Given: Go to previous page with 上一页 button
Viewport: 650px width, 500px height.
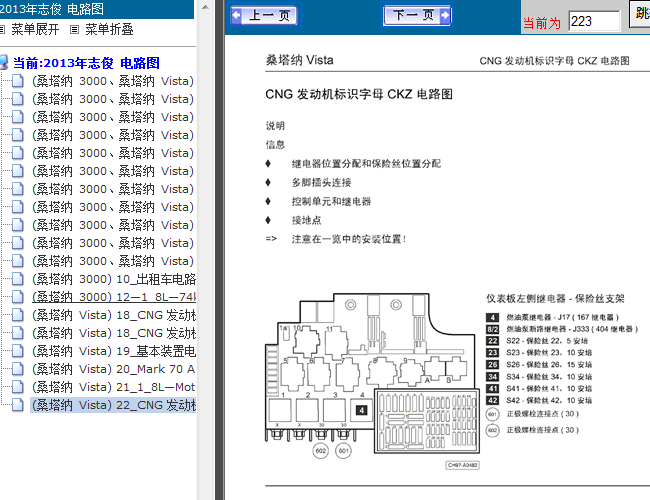Looking at the screenshot, I should pos(264,15).
